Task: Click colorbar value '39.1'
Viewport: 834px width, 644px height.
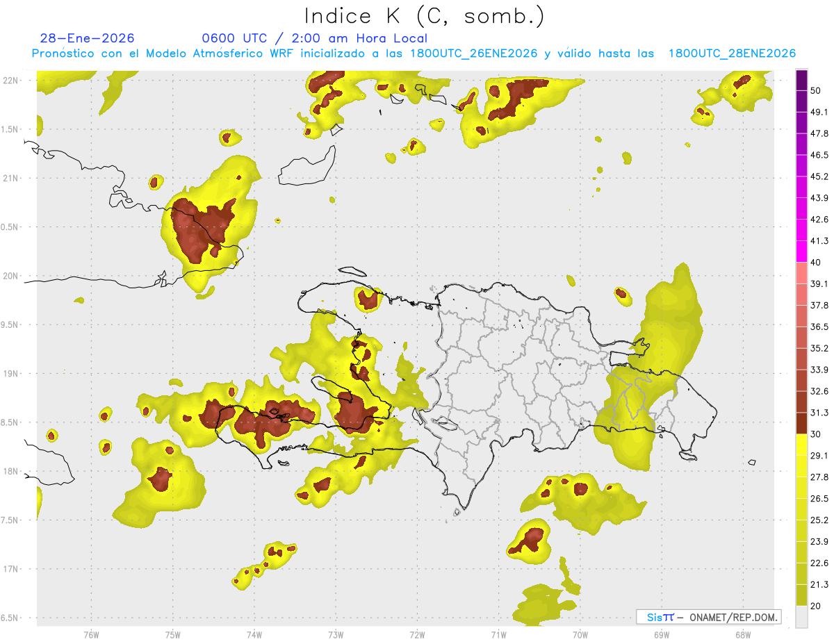Action: coord(819,284)
